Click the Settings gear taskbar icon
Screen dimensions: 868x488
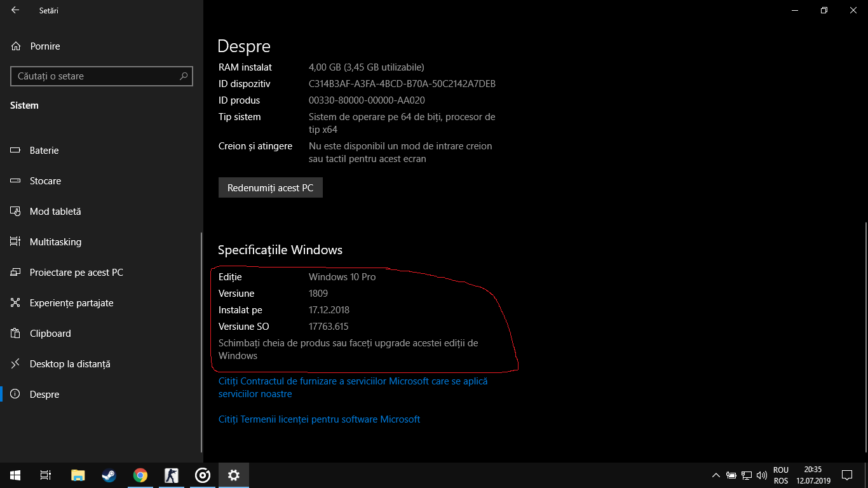point(233,475)
